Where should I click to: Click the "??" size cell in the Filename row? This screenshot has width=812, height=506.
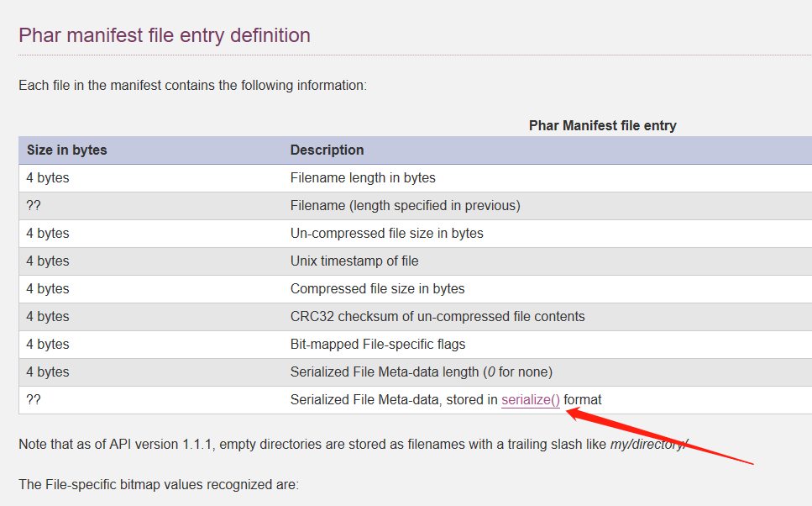pyautogui.click(x=34, y=206)
